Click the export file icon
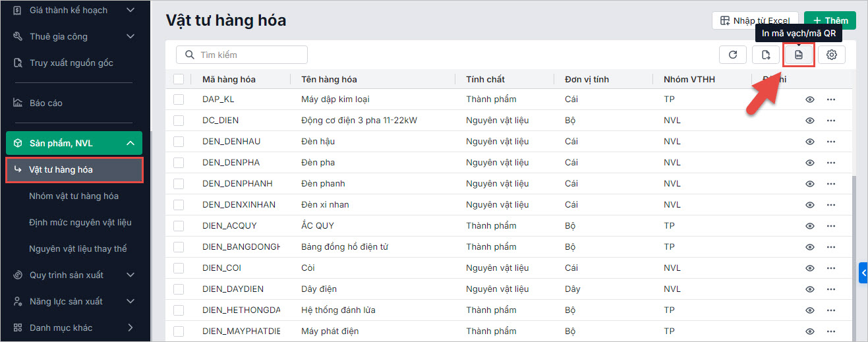 766,55
